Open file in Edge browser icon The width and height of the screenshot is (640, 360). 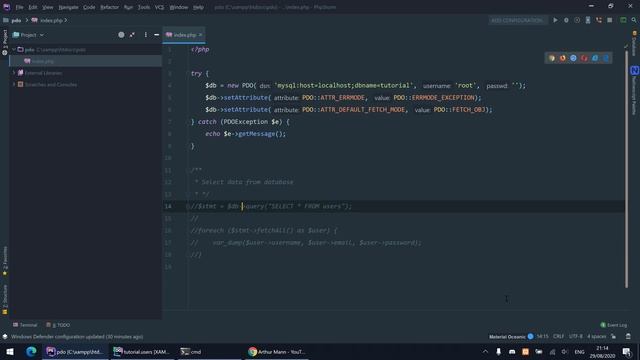(606, 58)
